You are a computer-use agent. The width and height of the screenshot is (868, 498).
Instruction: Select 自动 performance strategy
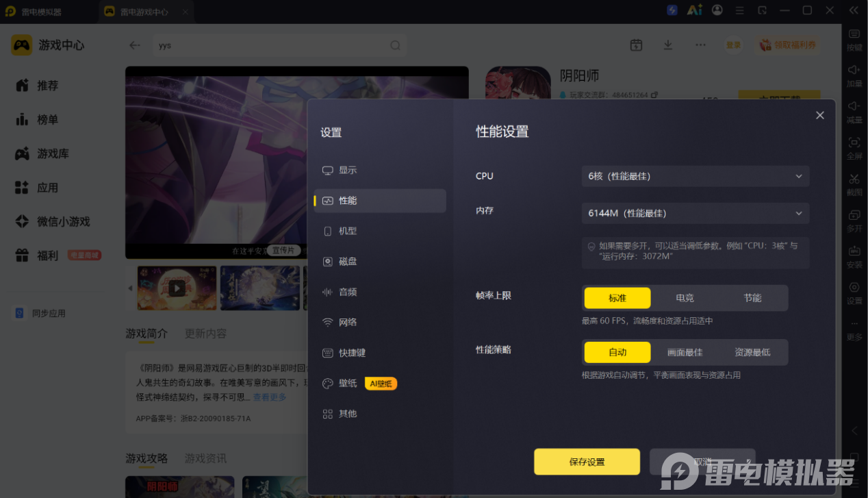[617, 352]
